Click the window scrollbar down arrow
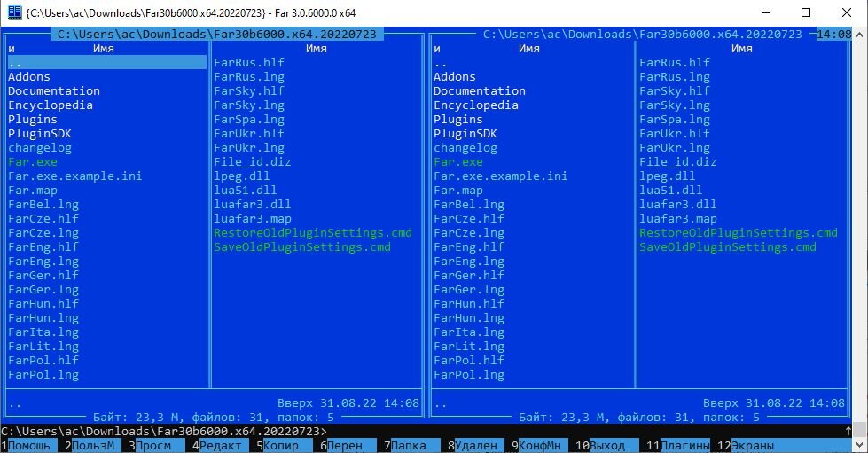868x453 pixels. pyautogui.click(x=859, y=445)
